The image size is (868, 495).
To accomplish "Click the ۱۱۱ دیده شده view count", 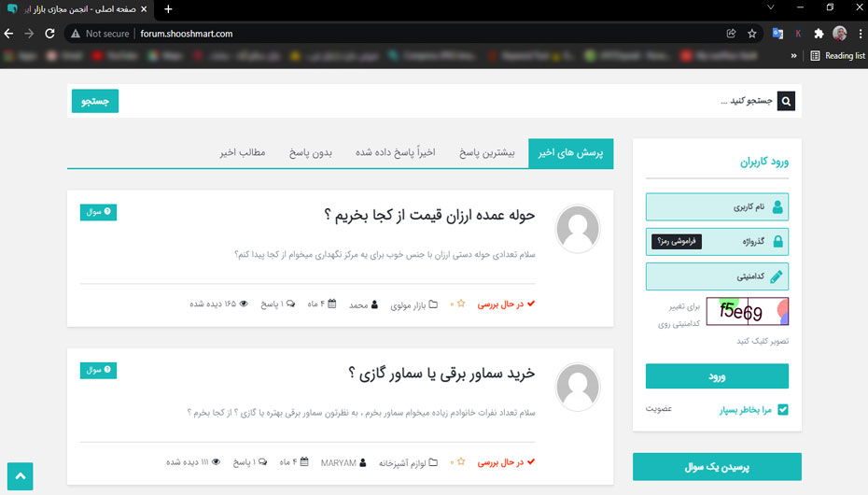I will 193,463.
